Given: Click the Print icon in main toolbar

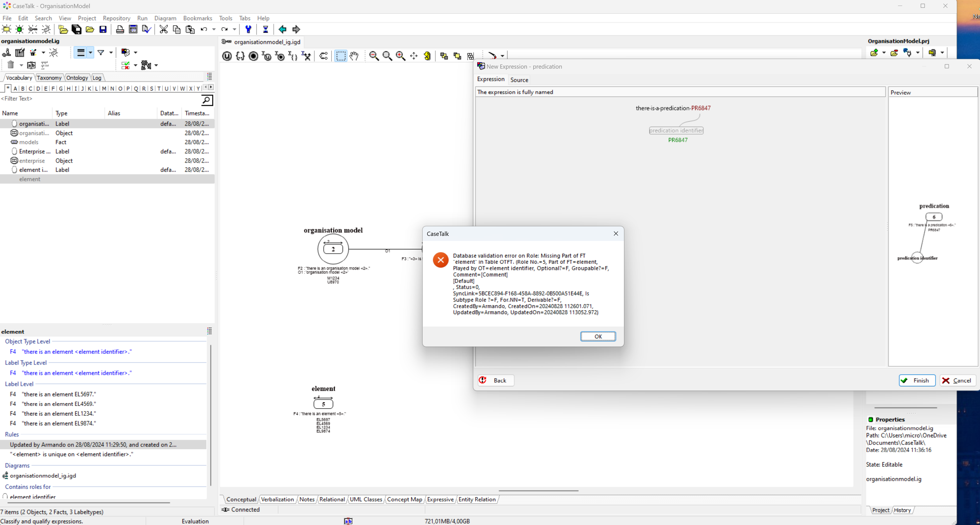Looking at the screenshot, I should [120, 29].
